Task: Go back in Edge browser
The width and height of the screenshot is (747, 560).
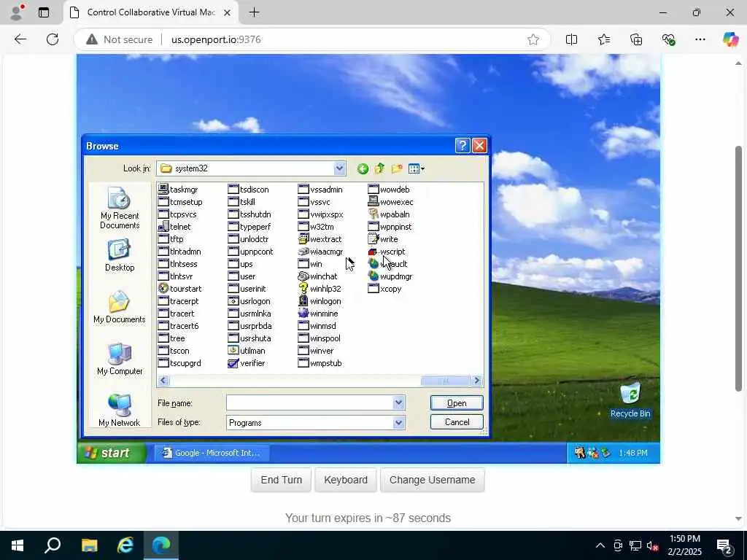Action: pyautogui.click(x=20, y=39)
